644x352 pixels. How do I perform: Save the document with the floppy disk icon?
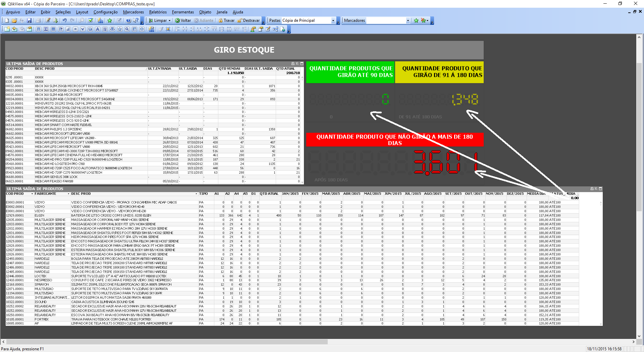click(x=29, y=20)
